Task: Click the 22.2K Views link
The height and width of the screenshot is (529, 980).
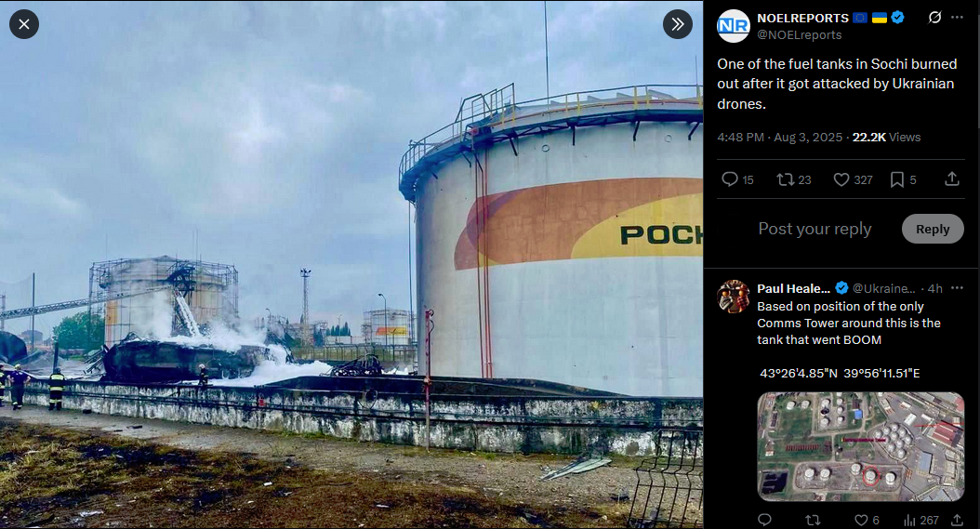Action: pos(886,137)
